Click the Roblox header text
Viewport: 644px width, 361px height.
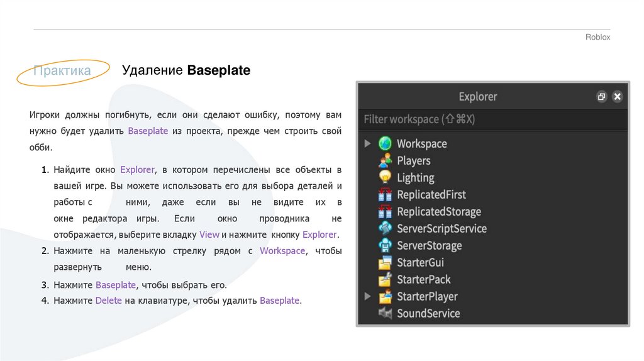597,37
